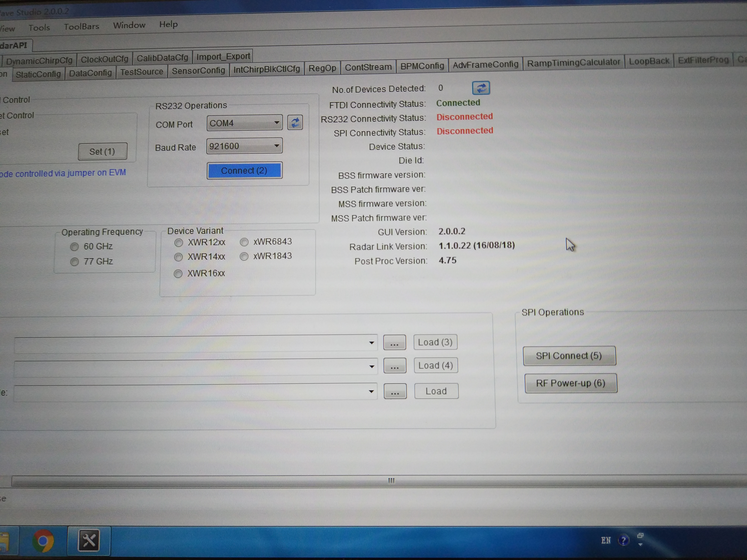Click the help question mark tray icon
Viewport: 747px width, 560px height.
pos(623,540)
